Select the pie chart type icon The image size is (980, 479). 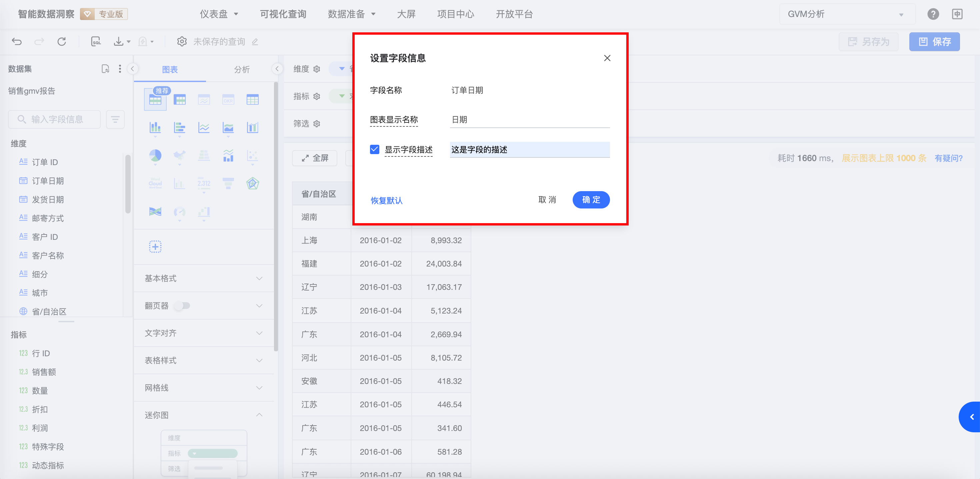click(x=155, y=155)
